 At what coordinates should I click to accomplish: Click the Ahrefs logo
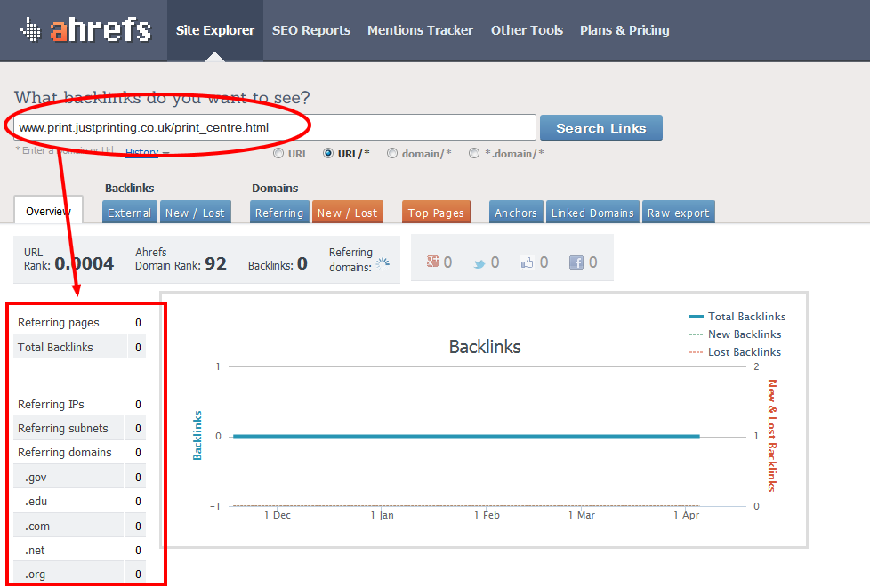coord(85,30)
